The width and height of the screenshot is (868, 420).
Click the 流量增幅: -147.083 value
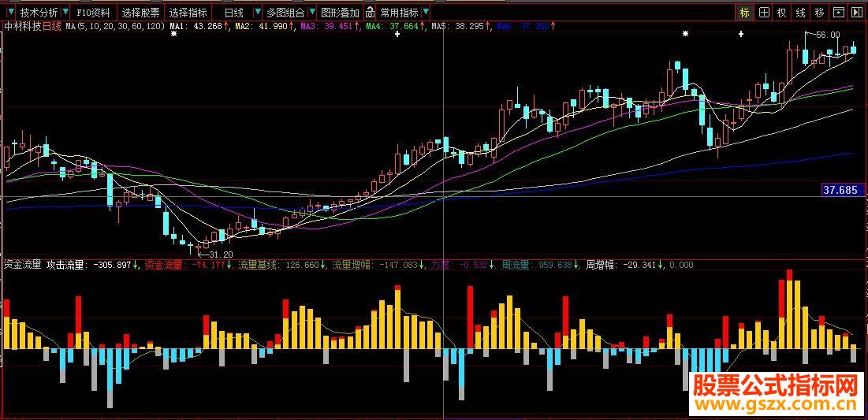374,265
